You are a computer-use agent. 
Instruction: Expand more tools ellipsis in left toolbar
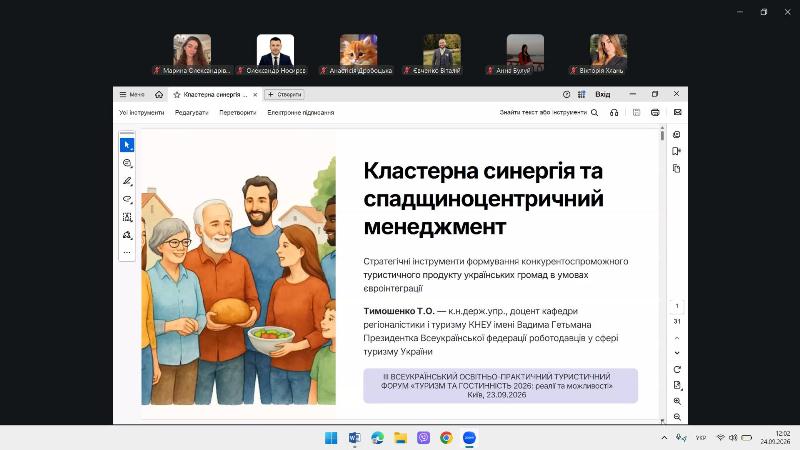(x=127, y=252)
